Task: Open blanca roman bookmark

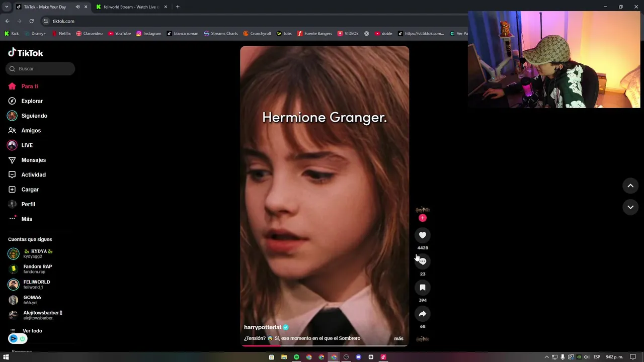Action: (183, 34)
